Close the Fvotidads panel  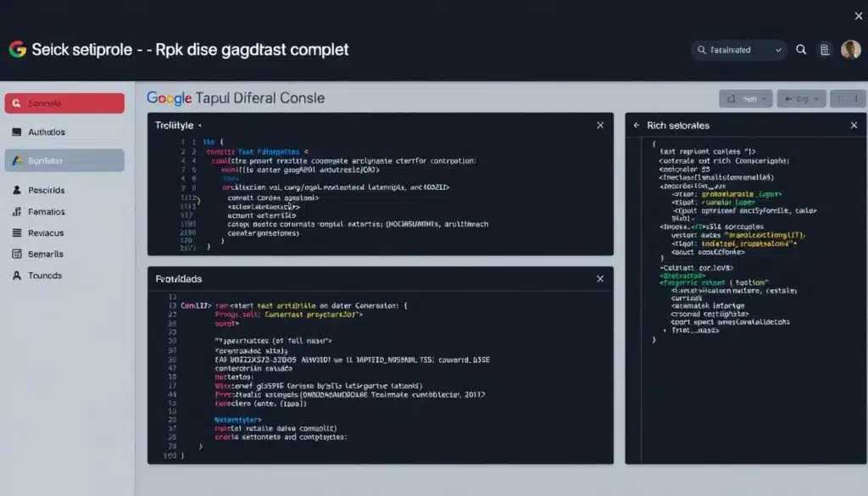(x=600, y=278)
